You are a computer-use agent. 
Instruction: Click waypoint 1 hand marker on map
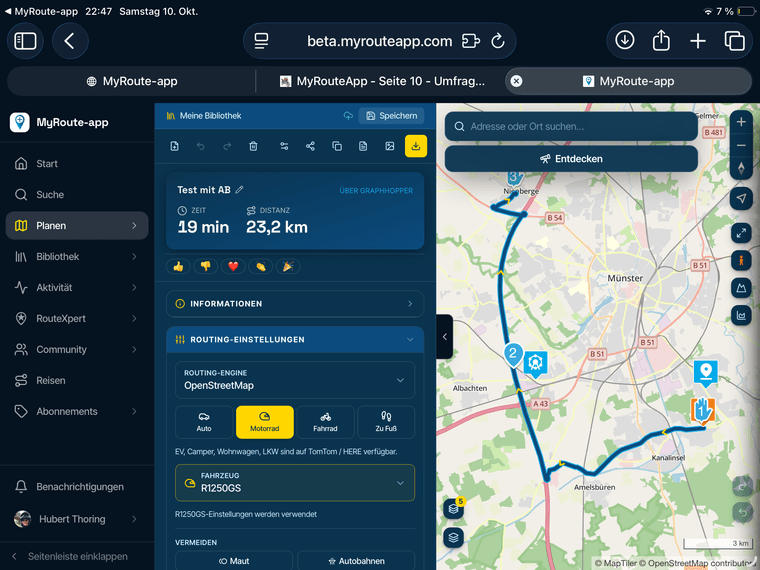click(x=702, y=411)
